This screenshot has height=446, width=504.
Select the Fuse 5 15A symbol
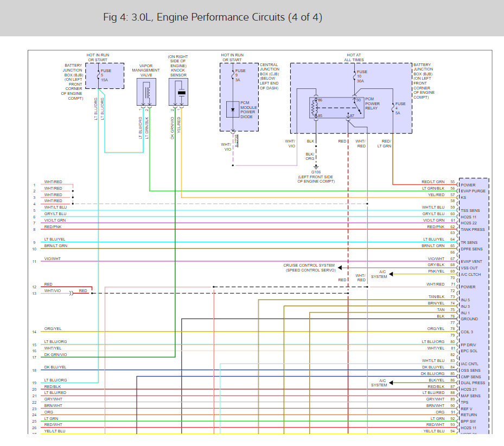98,74
